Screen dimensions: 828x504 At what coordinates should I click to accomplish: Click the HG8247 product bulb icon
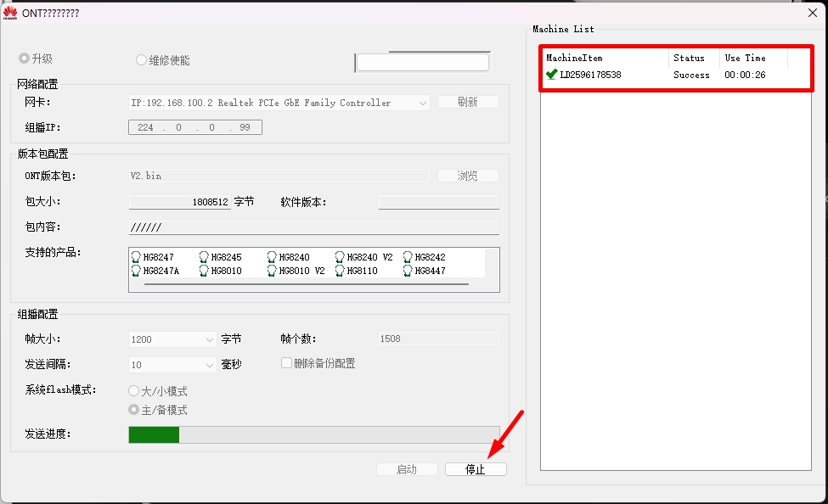tap(136, 257)
